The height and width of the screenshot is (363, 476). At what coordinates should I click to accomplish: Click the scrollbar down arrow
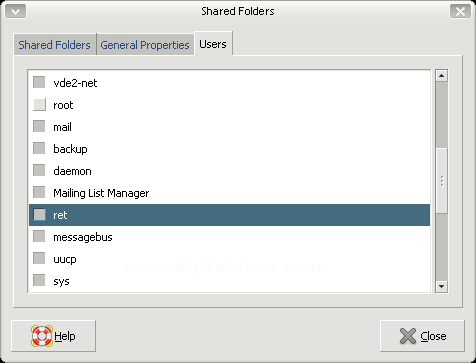pyautogui.click(x=441, y=286)
